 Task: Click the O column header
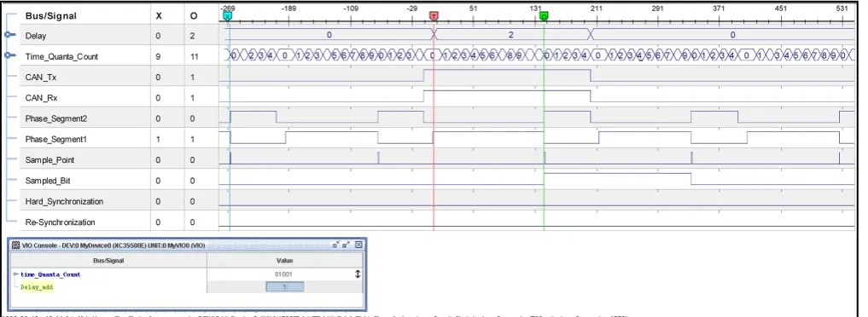coord(193,16)
